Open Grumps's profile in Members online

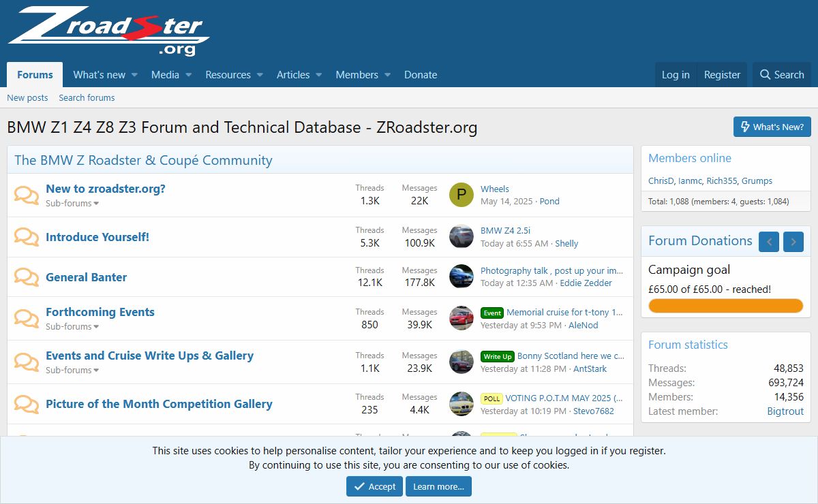[757, 180]
